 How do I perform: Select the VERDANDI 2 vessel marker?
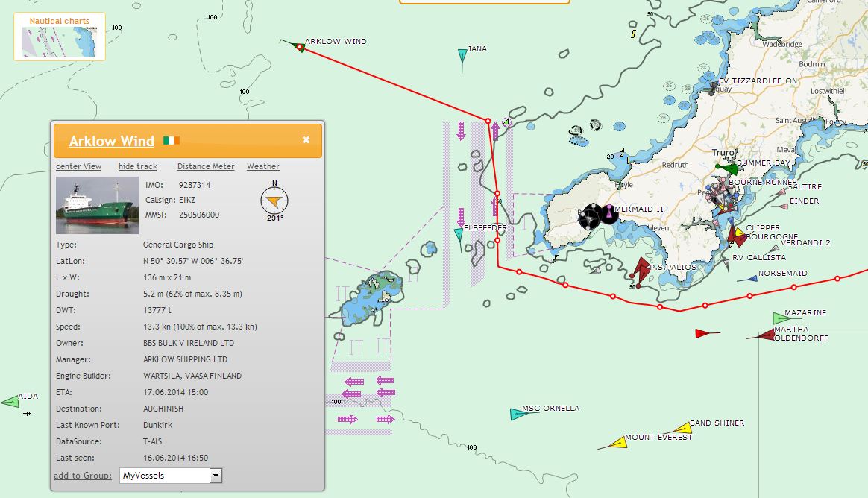coord(774,248)
